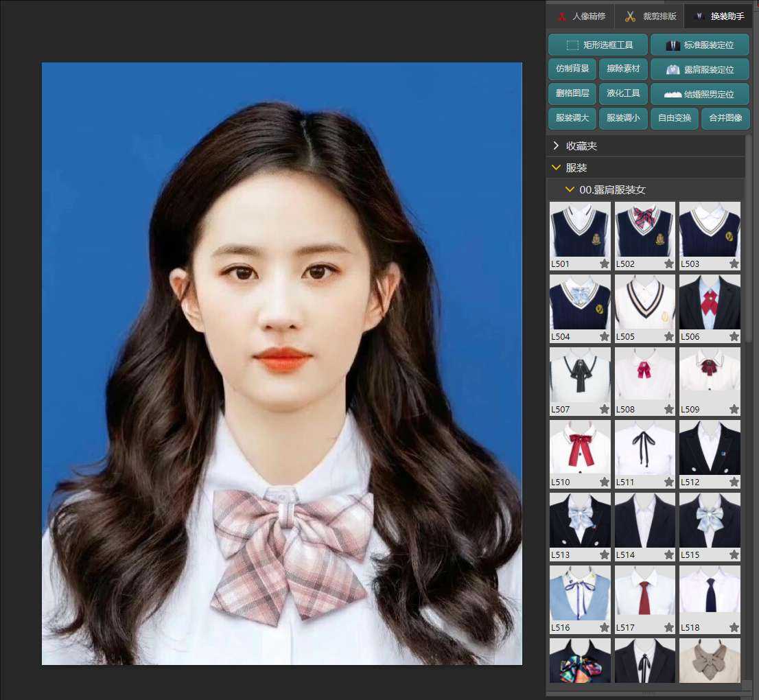759x700 pixels.
Task: Favorite outfit L501 with its star
Action: pos(605,264)
